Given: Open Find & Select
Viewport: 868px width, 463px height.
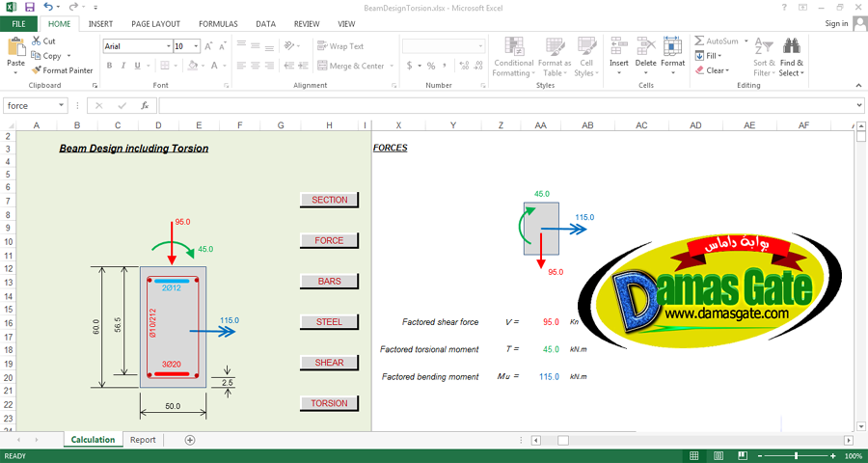Looking at the screenshot, I should click(x=792, y=57).
